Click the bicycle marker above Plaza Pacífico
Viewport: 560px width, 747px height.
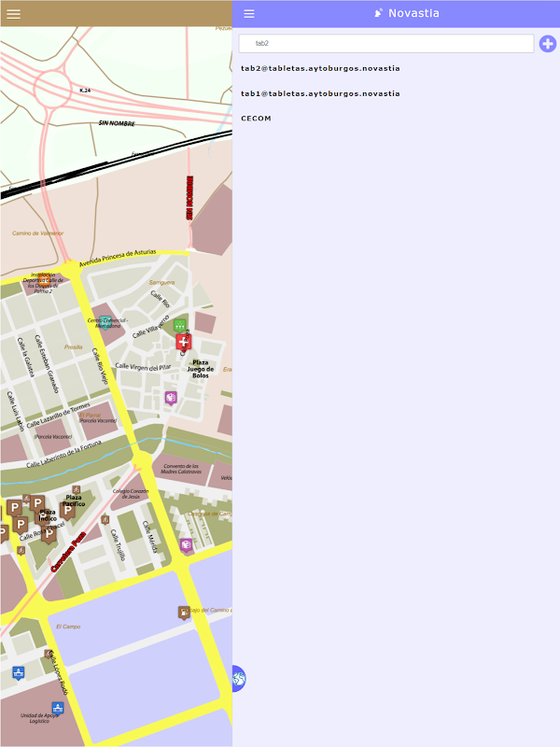click(77, 490)
